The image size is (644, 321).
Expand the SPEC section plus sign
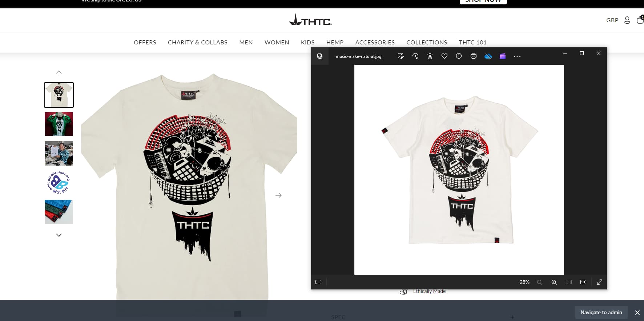click(x=512, y=317)
